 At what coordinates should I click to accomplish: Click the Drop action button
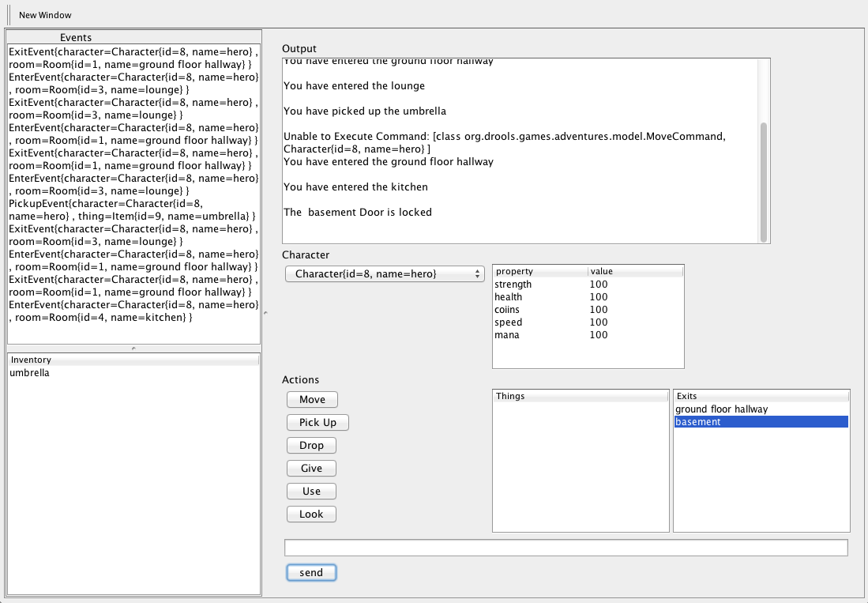click(x=311, y=446)
